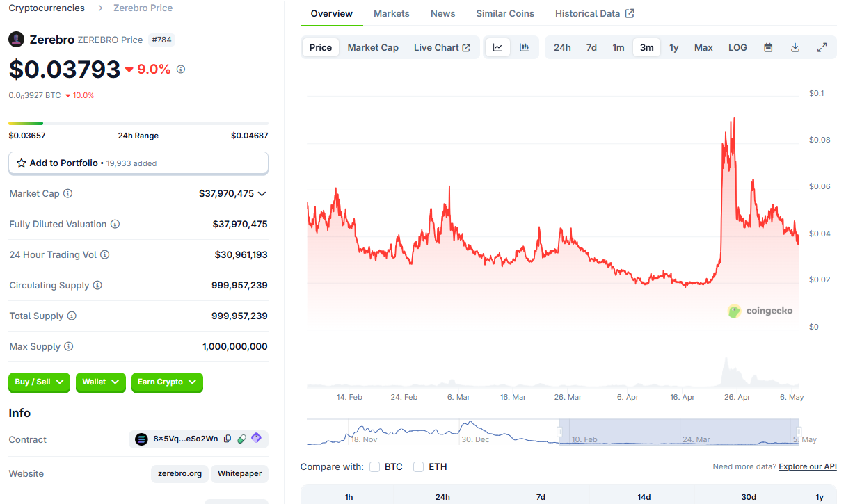Open the Whitepaper link
Screen dimensions: 846x504
coord(239,473)
